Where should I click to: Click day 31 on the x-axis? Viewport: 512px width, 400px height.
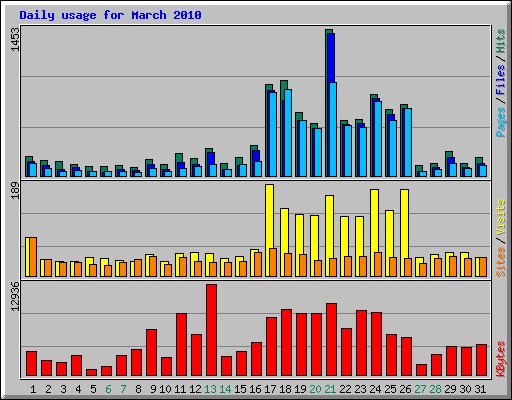480,389
